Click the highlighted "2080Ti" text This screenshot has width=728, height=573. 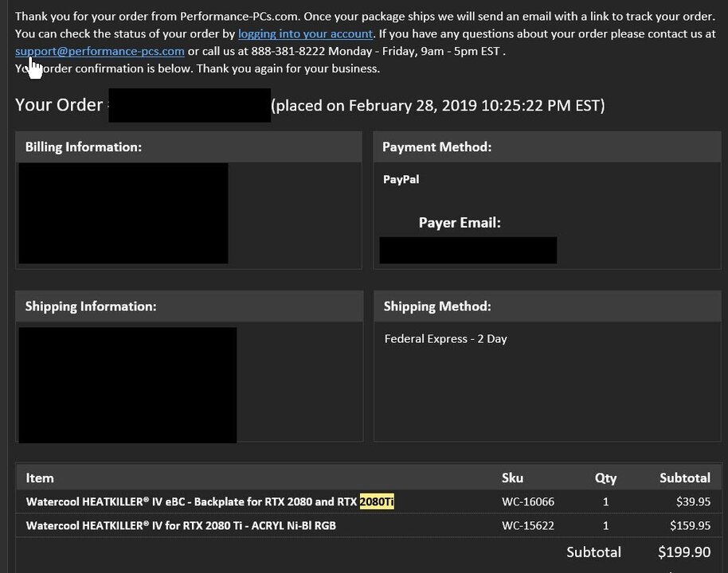point(377,501)
